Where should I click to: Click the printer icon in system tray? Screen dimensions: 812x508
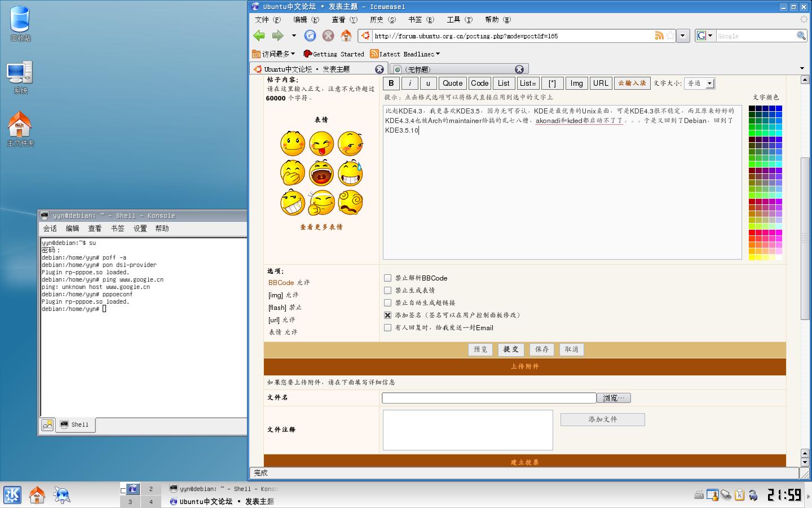tap(699, 495)
